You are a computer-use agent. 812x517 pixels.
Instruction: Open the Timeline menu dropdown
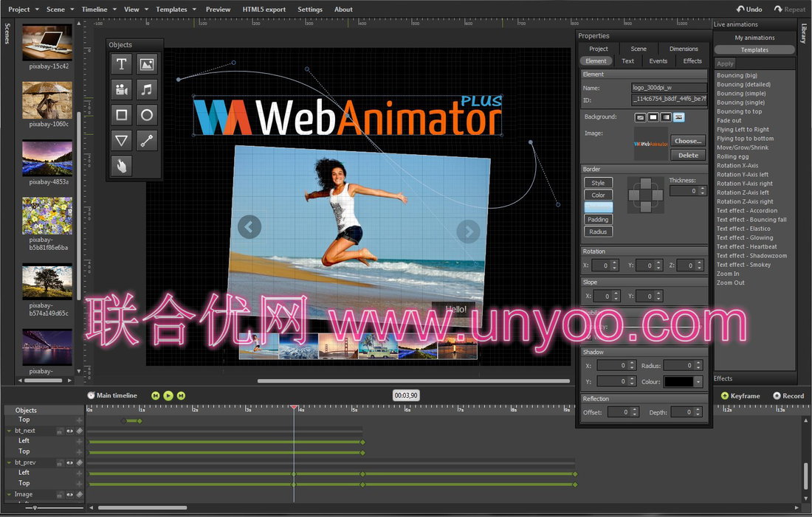tap(99, 10)
